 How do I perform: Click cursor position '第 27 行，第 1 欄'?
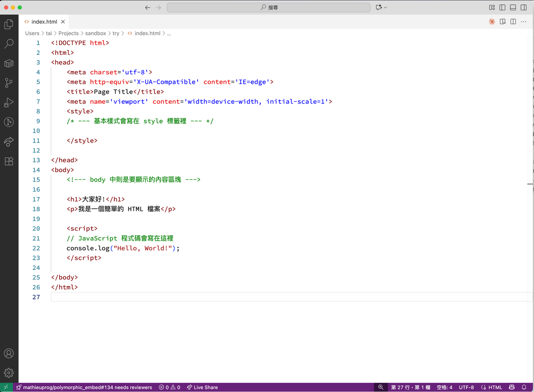pyautogui.click(x=410, y=387)
